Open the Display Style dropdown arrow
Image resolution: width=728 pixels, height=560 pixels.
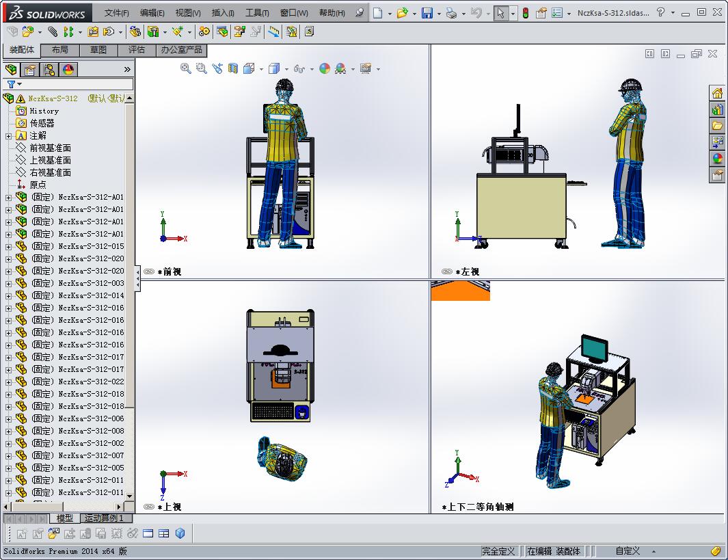click(286, 69)
